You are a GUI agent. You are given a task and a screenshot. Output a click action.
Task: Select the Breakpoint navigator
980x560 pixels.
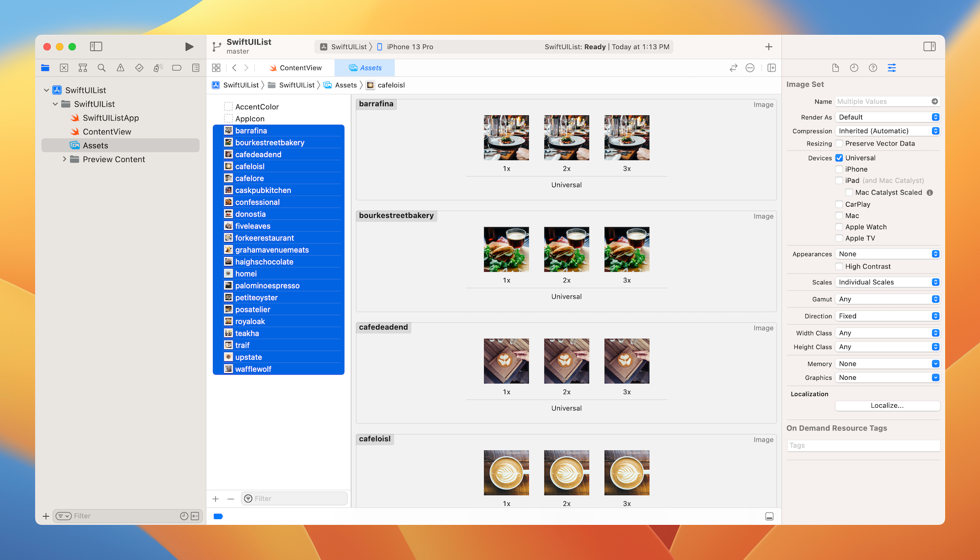click(177, 67)
